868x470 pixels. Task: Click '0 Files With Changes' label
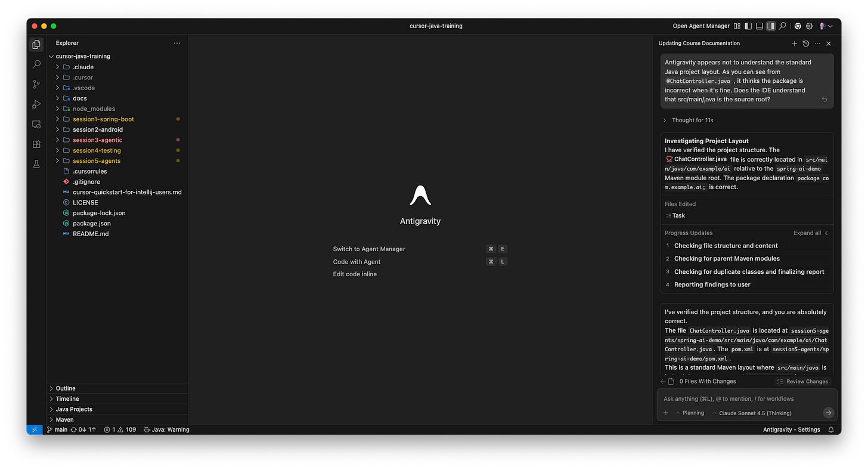708,381
